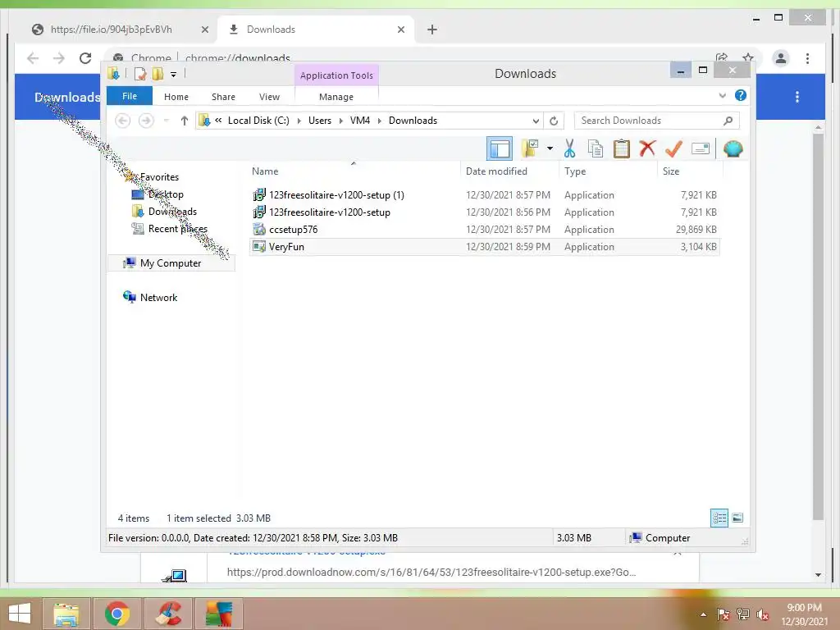
Task: Select Downloads under Favorites
Action: click(172, 211)
